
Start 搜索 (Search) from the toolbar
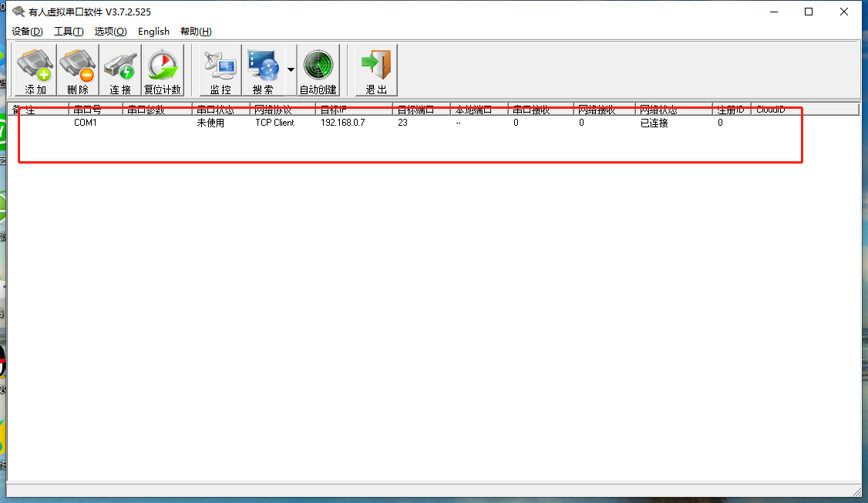[x=263, y=70]
